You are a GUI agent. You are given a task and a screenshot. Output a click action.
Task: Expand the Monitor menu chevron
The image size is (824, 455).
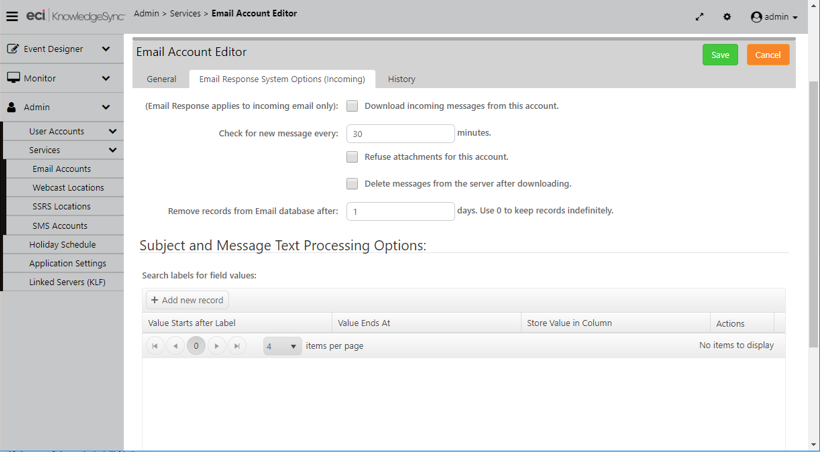click(x=106, y=78)
